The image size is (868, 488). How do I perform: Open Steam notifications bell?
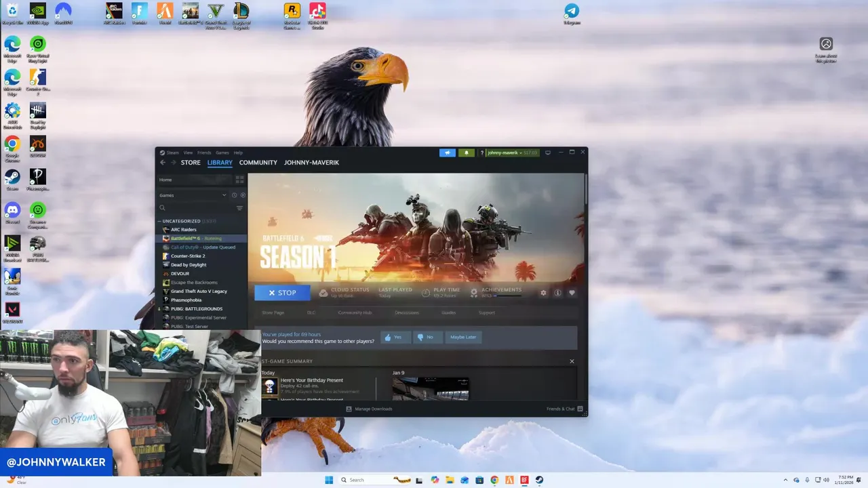466,152
